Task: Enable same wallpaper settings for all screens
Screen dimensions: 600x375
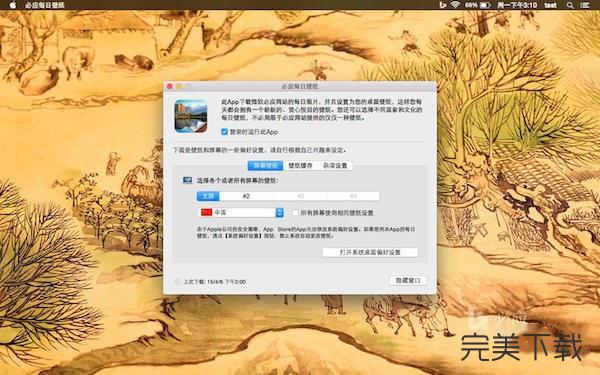Action: pos(295,213)
